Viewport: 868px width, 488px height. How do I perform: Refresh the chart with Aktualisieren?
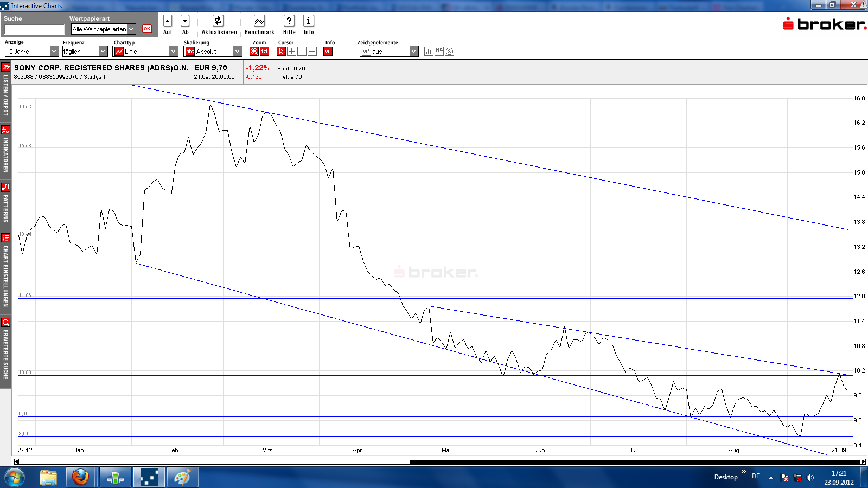(218, 21)
